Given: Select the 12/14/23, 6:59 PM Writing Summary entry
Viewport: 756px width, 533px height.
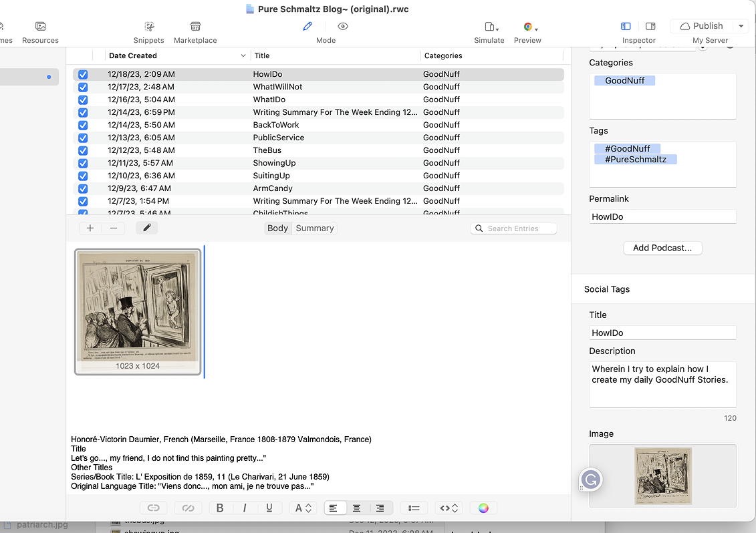Looking at the screenshot, I should click(318, 112).
